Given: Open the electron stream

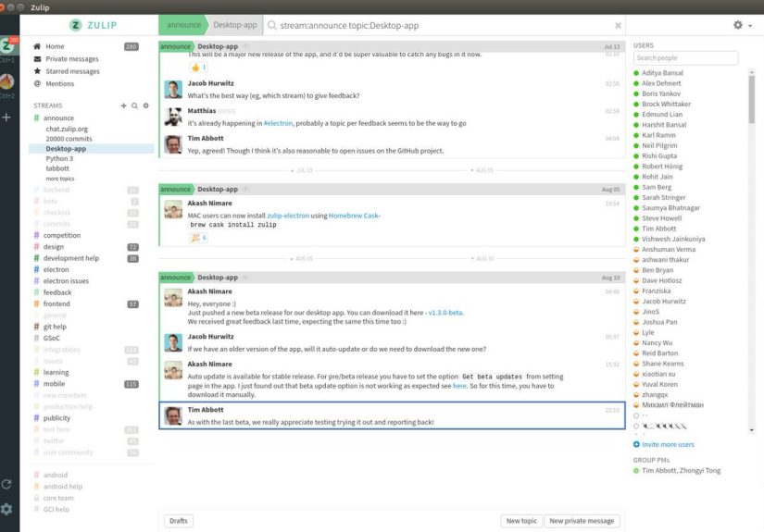Looking at the screenshot, I should point(56,269).
